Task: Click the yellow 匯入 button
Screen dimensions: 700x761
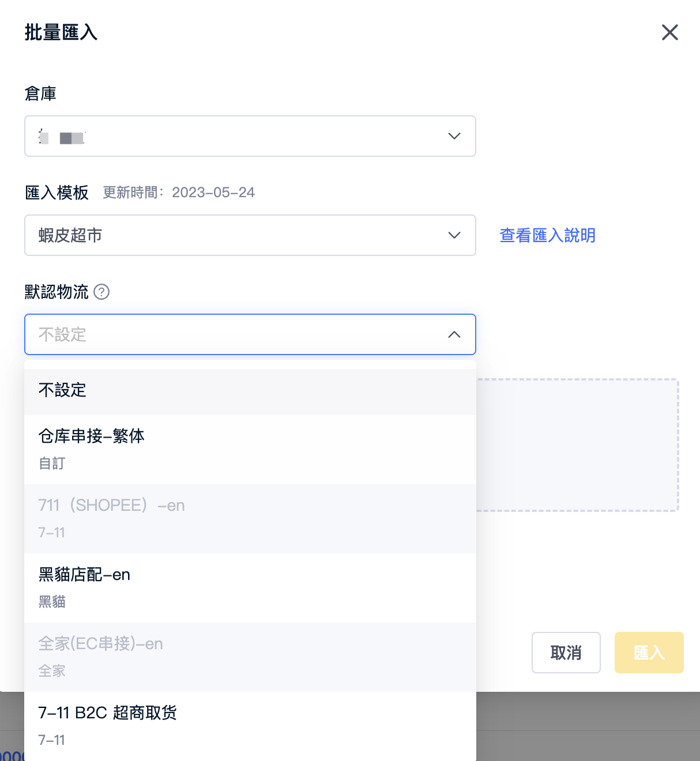Action: (649, 653)
